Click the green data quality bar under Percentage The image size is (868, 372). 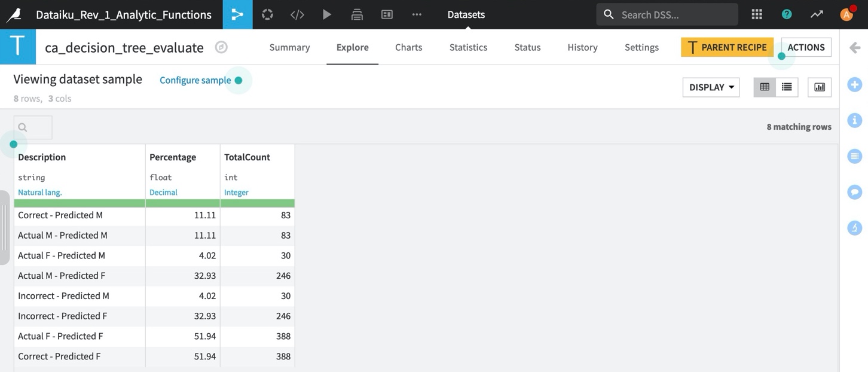(x=182, y=202)
